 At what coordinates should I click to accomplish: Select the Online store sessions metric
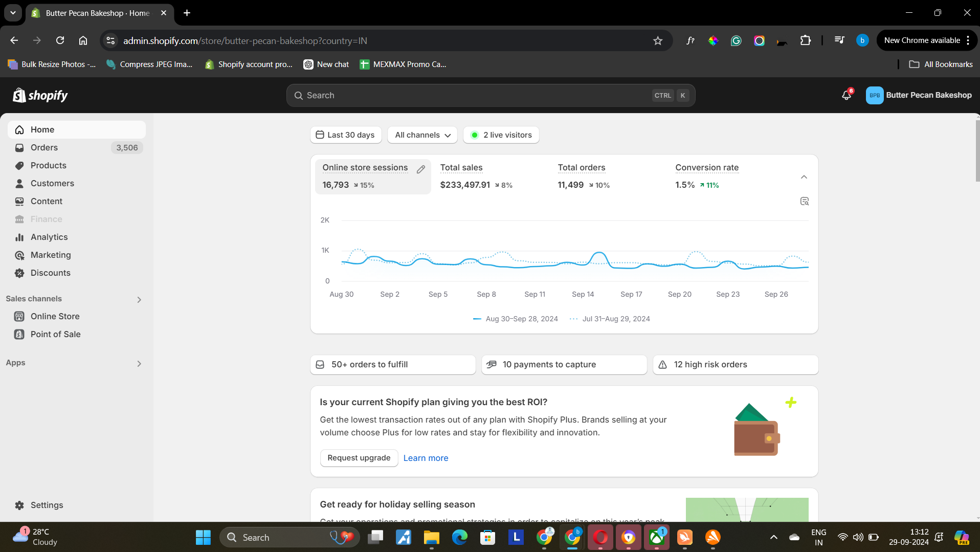(x=373, y=176)
